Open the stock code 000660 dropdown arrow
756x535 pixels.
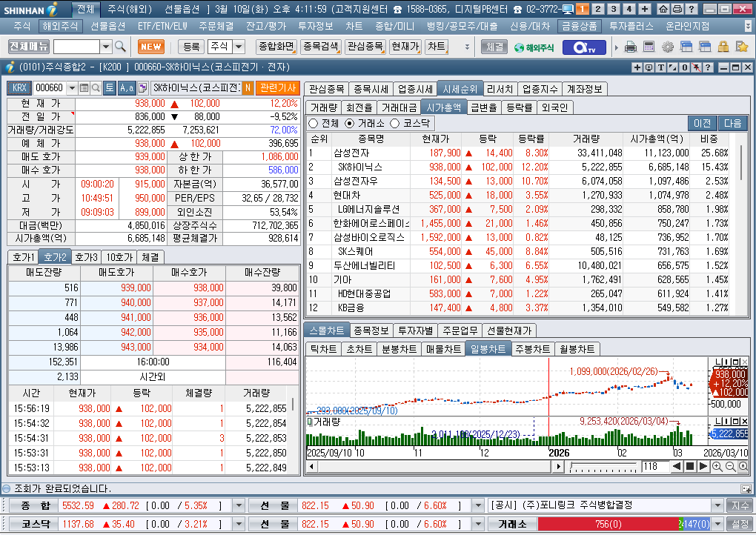[73, 87]
